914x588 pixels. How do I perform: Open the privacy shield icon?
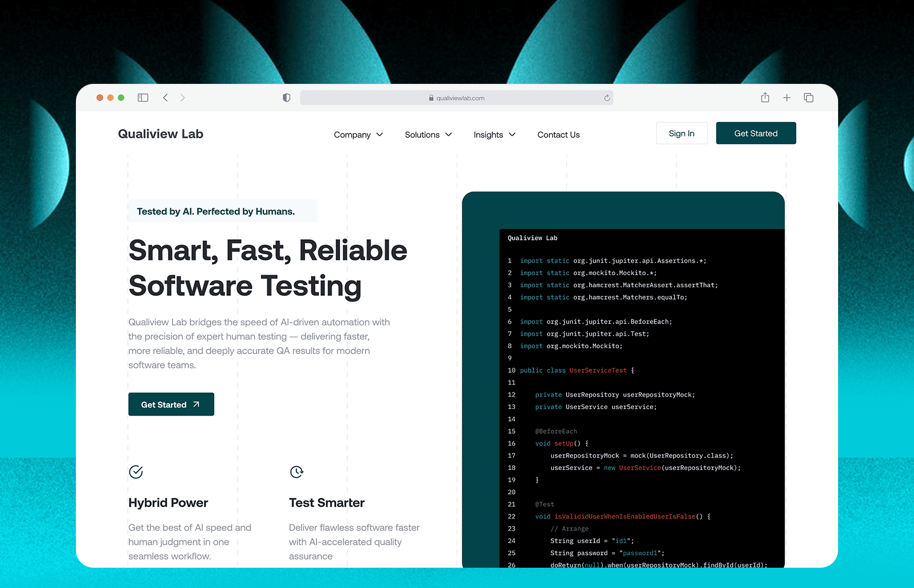tap(286, 98)
